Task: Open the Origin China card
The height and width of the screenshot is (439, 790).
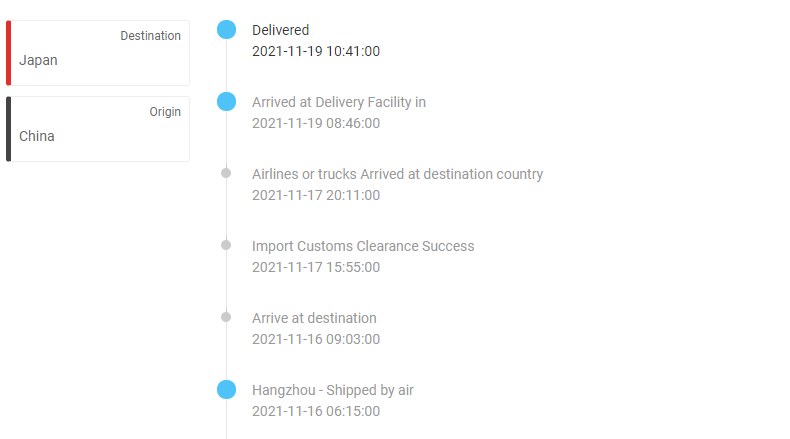Action: pyautogui.click(x=98, y=129)
